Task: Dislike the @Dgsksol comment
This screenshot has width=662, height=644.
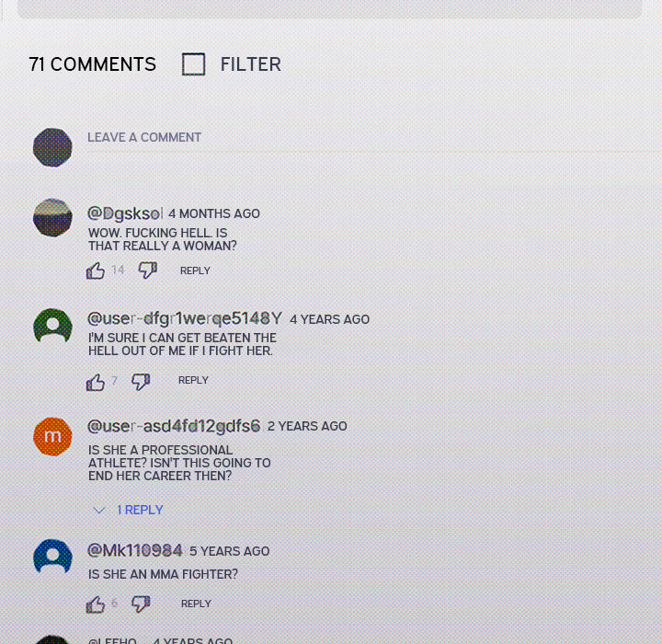Action: (148, 270)
